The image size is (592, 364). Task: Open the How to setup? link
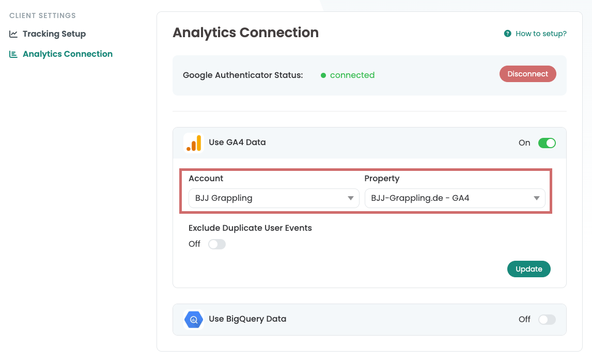coord(541,34)
